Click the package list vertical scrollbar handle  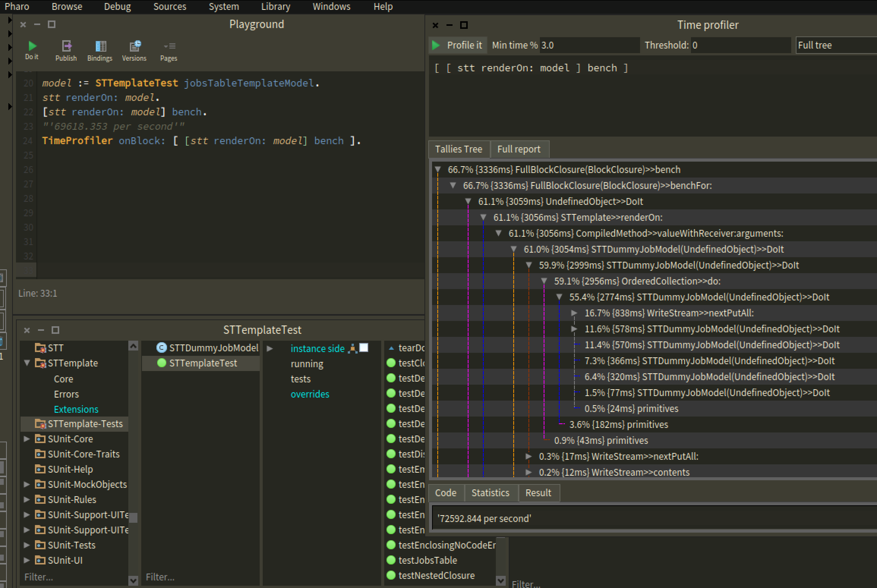[x=133, y=517]
